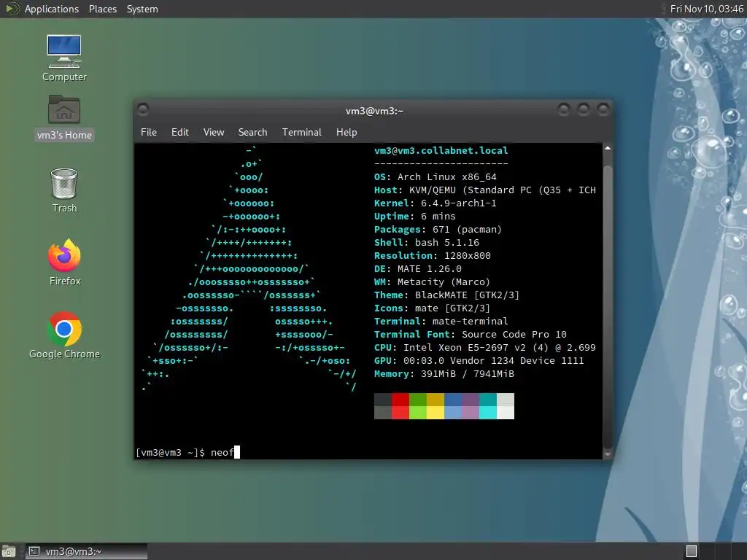
Task: Click the CPU: Intel Xeon E5-2697 line
Action: (x=485, y=348)
